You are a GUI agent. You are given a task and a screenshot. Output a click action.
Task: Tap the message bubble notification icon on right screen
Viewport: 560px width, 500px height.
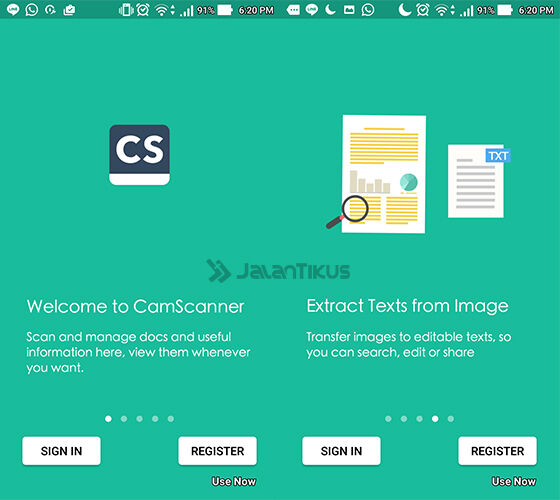pyautogui.click(x=293, y=10)
